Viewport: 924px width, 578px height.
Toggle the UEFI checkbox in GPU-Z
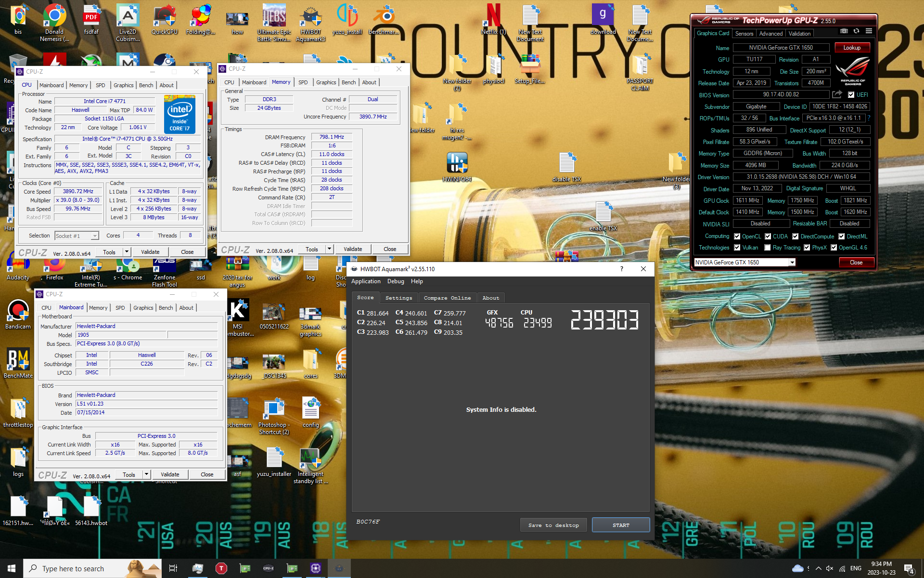click(x=851, y=95)
